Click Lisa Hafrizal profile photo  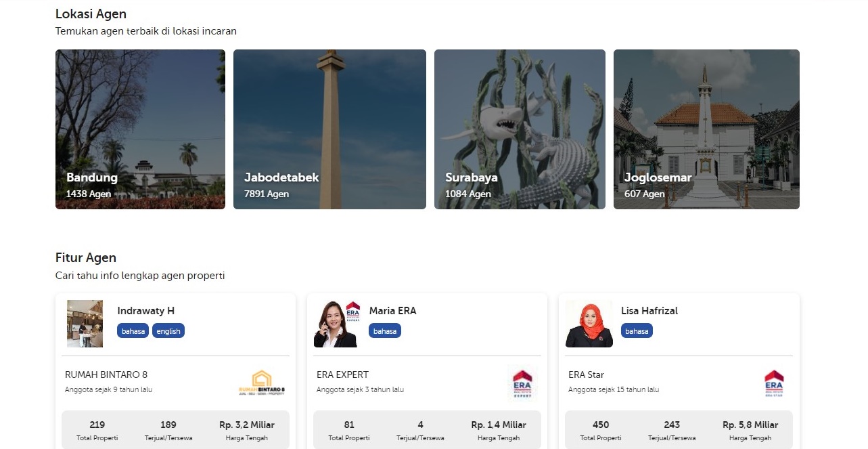(589, 324)
